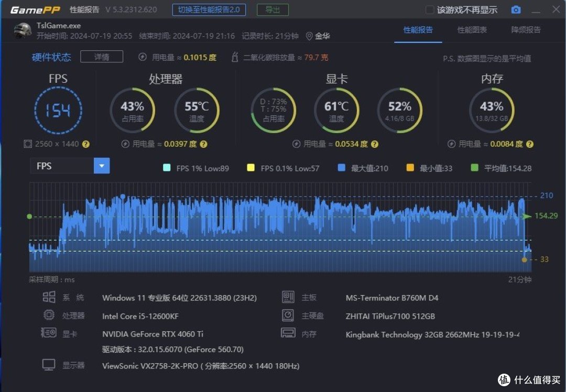This screenshot has width=566, height=392.
Task: Click the GPU 61℃ temperature gauge
Action: (336, 111)
